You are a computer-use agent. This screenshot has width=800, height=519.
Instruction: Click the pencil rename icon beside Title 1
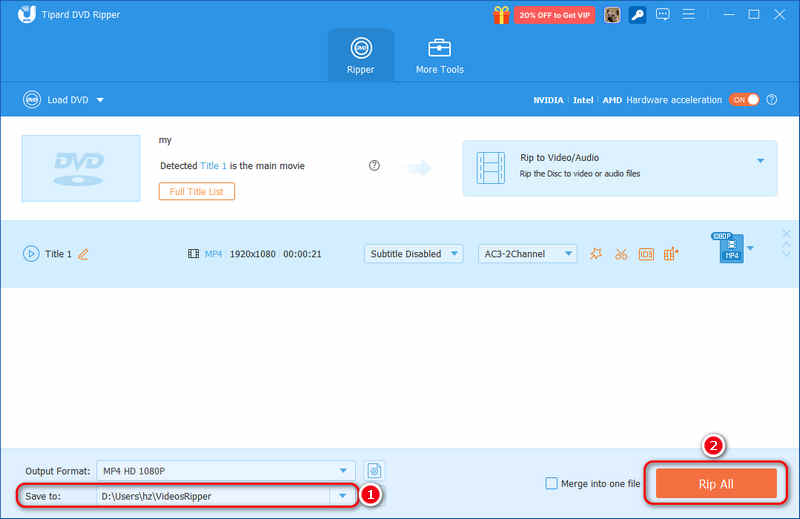[83, 254]
